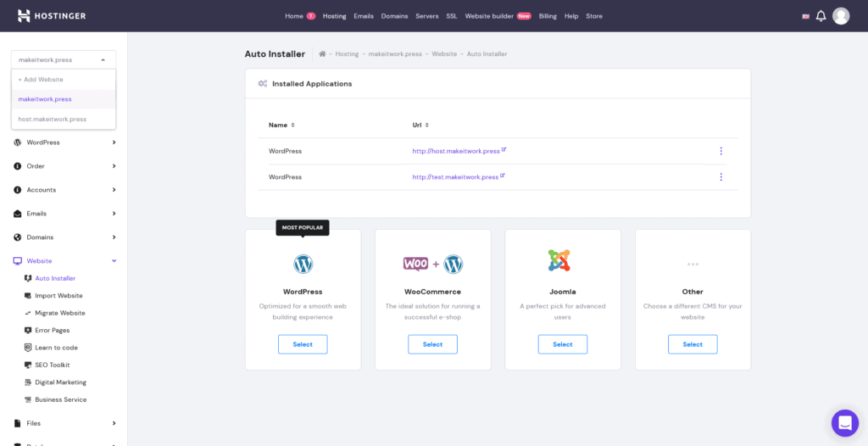Click the Order sidebar icon
Screen dimensions: 868x446
tap(17, 166)
